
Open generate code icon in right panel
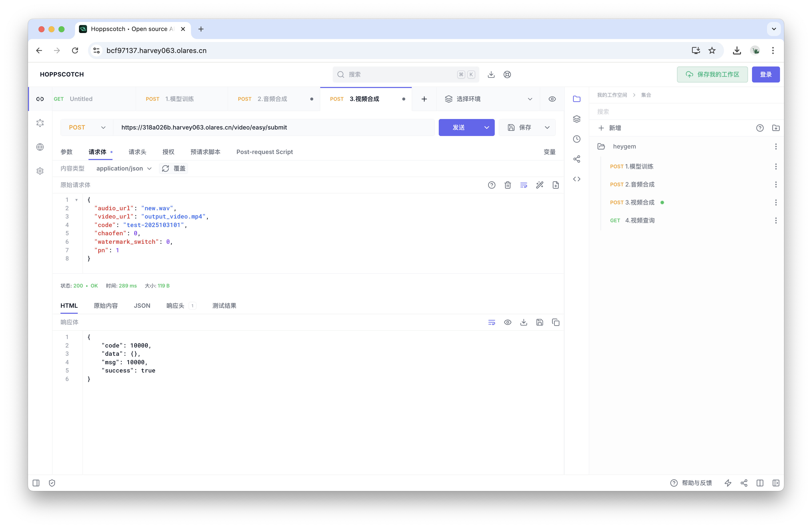[x=576, y=179]
